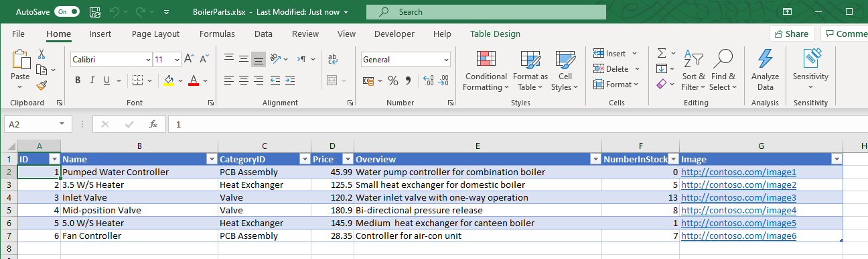Open Sort & Filter options
The width and height of the screenshot is (868, 259).
[693, 70]
